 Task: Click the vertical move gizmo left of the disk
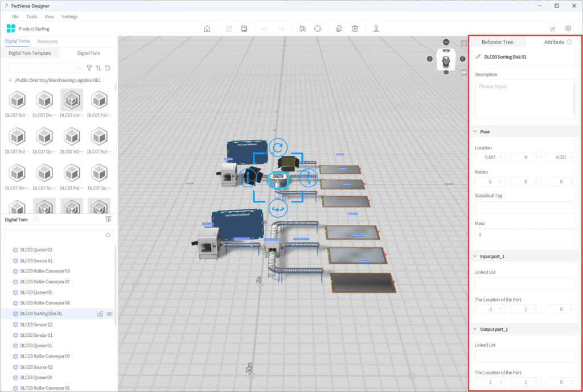(248, 178)
